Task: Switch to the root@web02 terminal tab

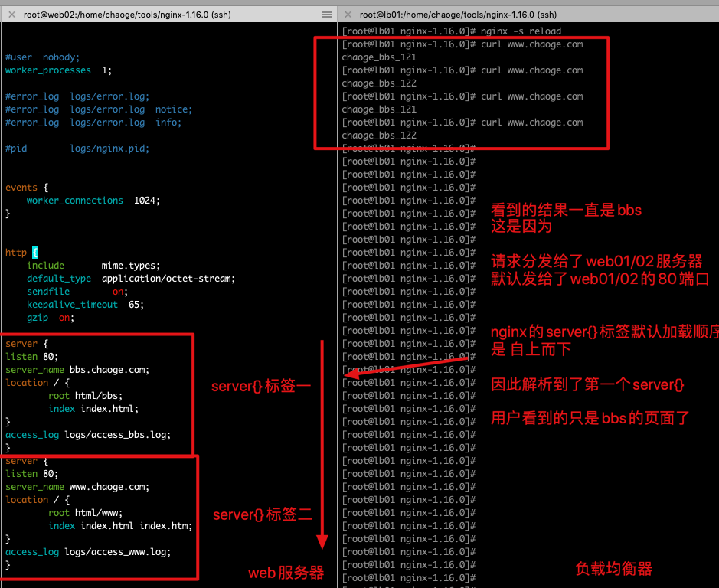Action: [x=127, y=15]
